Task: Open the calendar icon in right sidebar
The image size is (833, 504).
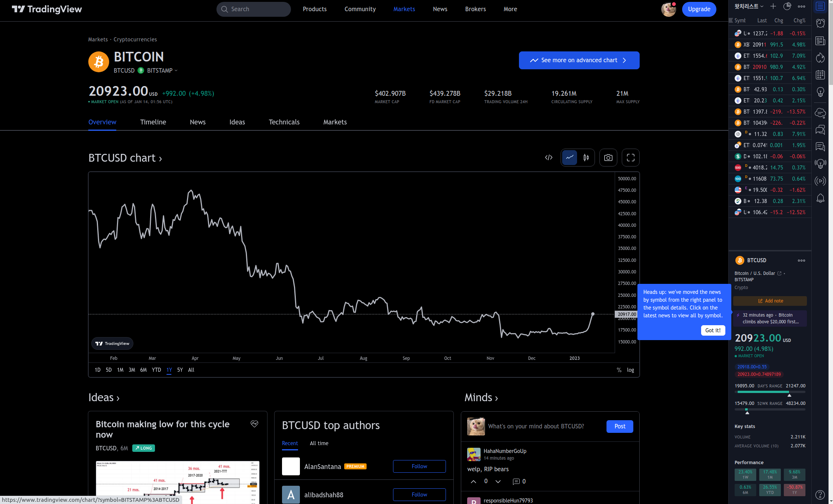Action: [820, 75]
